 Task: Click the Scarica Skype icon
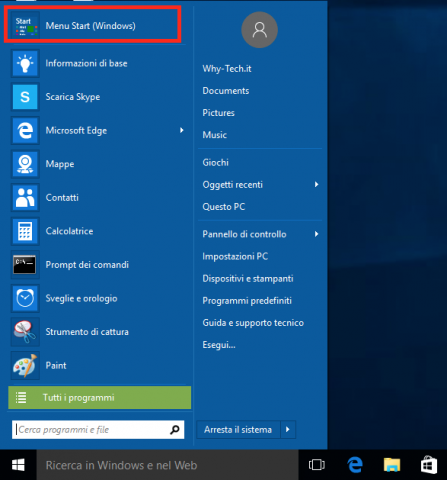click(25, 97)
